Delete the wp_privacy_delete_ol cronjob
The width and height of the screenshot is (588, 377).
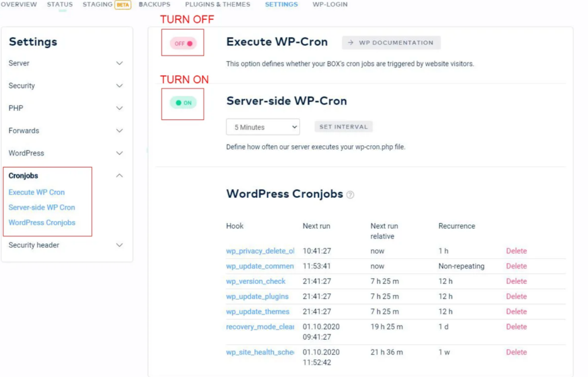click(x=516, y=251)
